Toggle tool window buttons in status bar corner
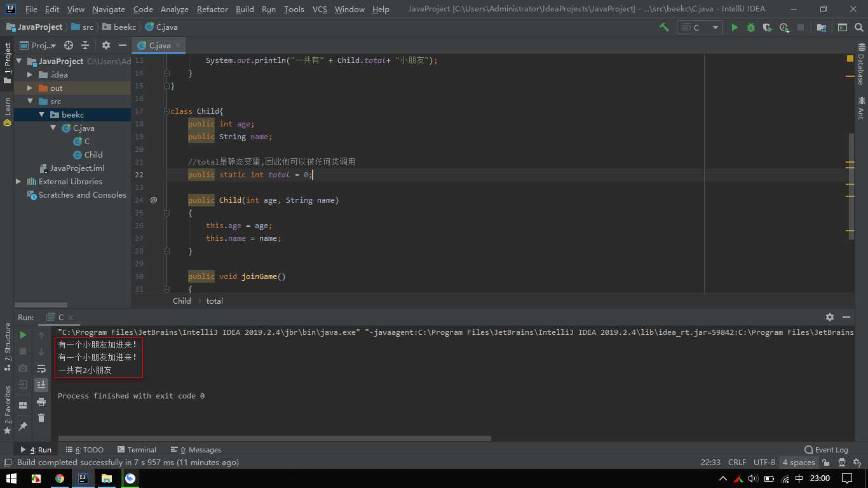This screenshot has height=488, width=868. [8, 463]
